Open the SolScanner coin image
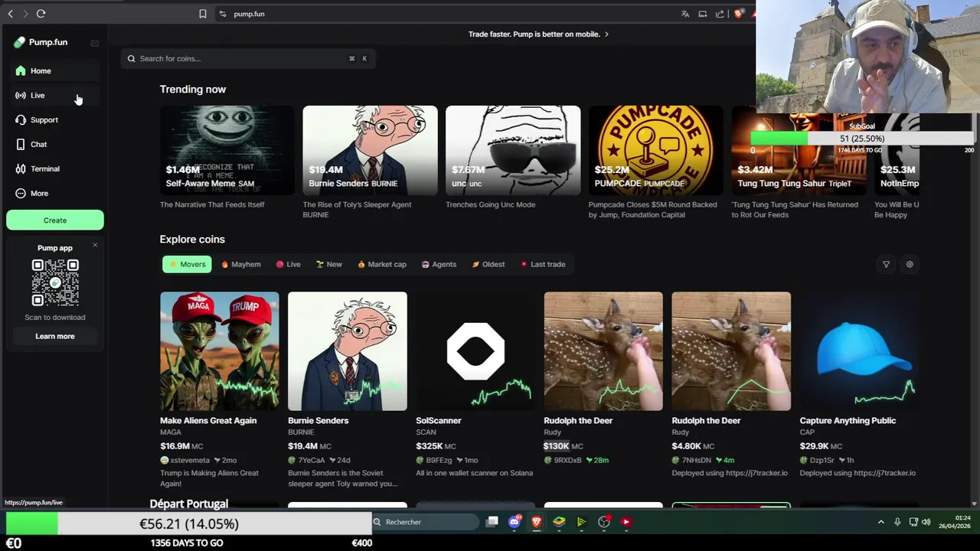This screenshot has height=551, width=980. [475, 351]
